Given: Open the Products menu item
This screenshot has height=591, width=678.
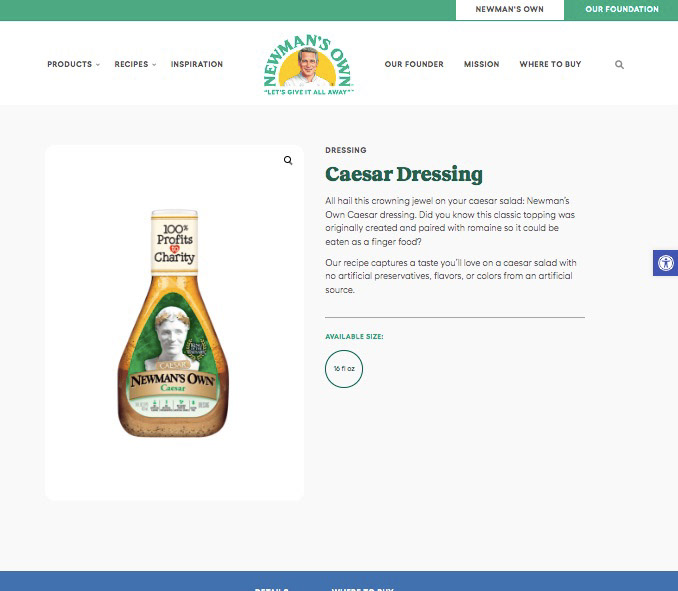Looking at the screenshot, I should [x=70, y=64].
